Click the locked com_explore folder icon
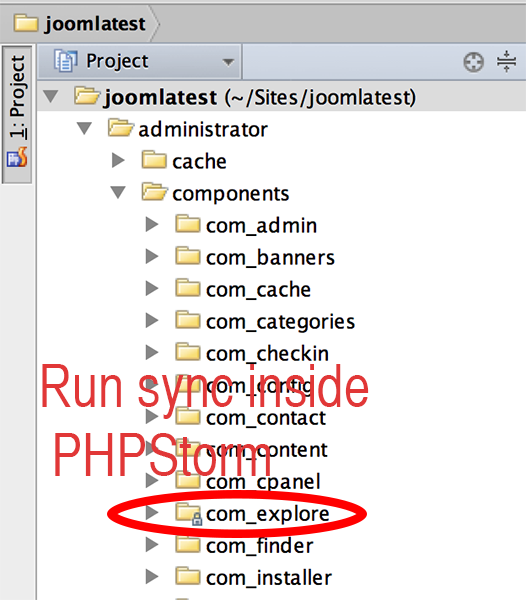Screen dimensions: 526x600 pos(189,514)
